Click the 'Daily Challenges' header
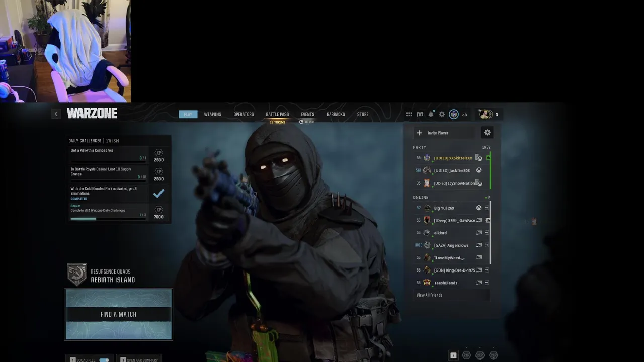 tap(85, 141)
